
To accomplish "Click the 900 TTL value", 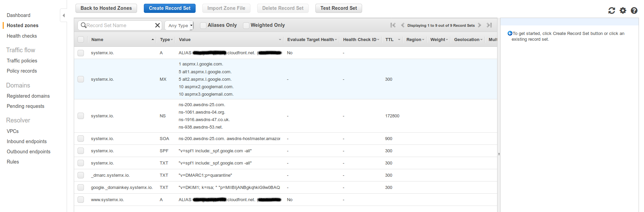I will click(388, 138).
